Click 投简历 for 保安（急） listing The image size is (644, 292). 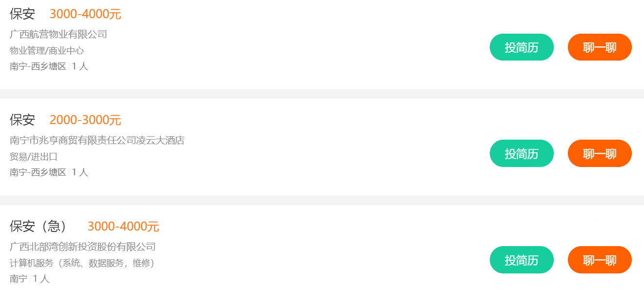click(x=522, y=260)
